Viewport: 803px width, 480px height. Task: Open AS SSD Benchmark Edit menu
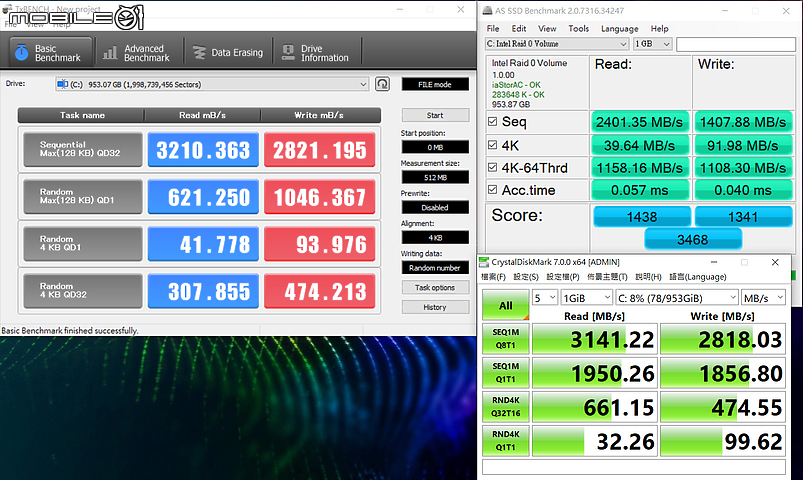519,29
